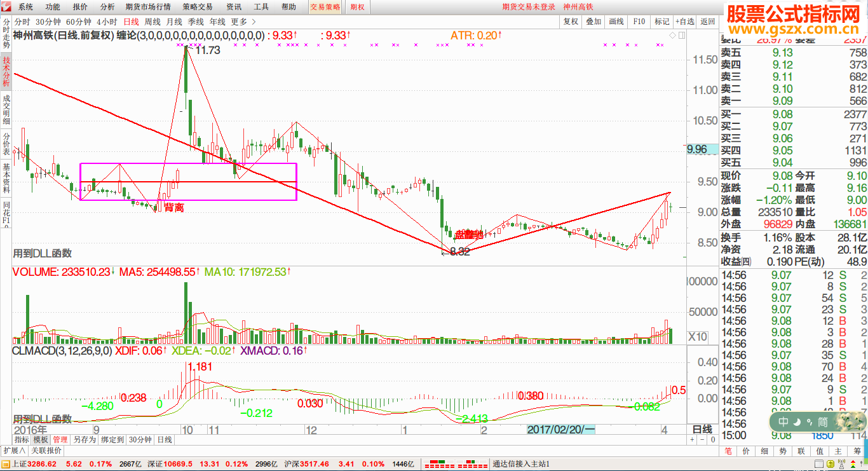Switch chart to 周线 period
868x471 pixels.
click(x=153, y=22)
